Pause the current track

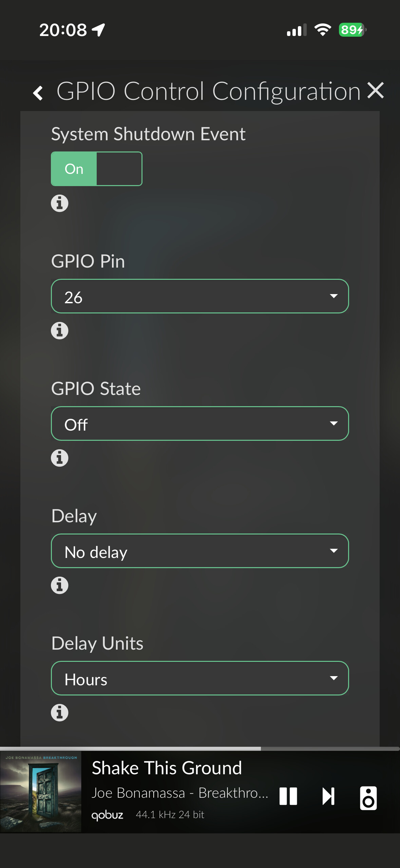(288, 796)
